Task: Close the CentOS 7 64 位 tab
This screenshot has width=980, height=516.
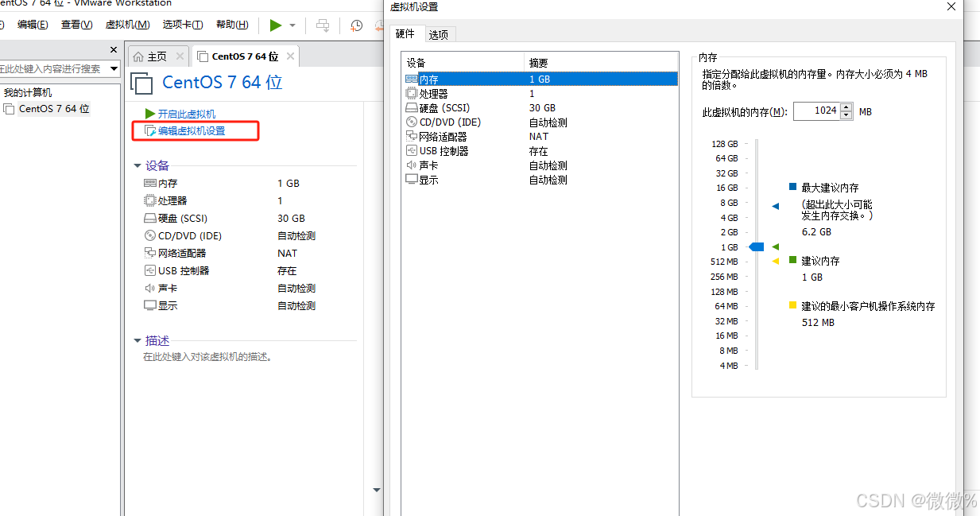Action: pos(291,56)
